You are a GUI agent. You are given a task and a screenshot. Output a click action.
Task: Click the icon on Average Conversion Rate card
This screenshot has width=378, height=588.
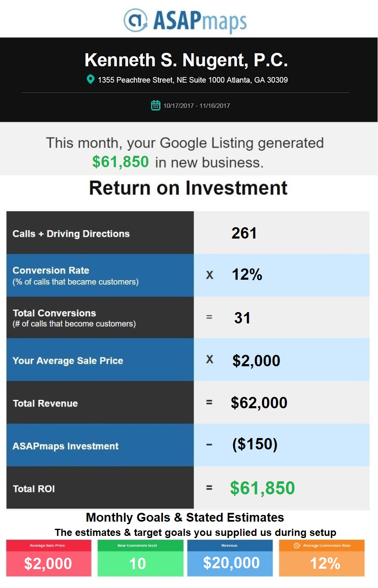(297, 546)
